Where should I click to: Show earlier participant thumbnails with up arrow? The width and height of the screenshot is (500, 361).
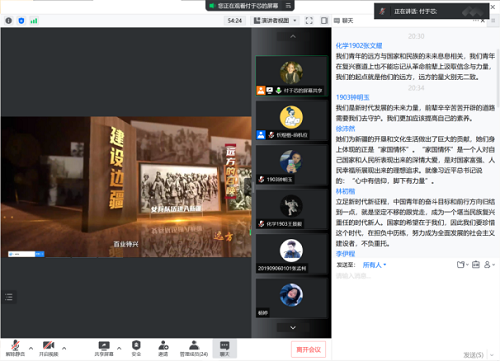[293, 36]
